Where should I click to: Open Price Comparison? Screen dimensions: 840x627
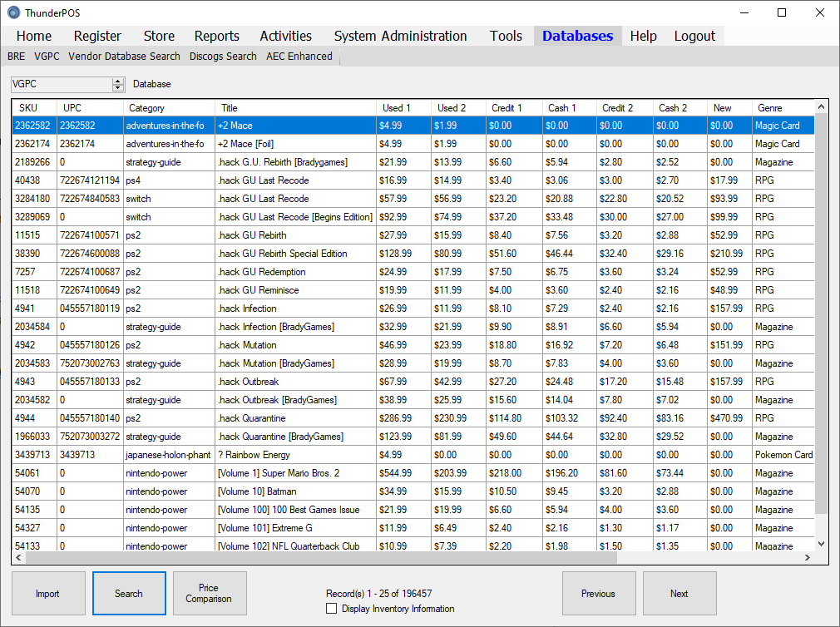coord(210,593)
